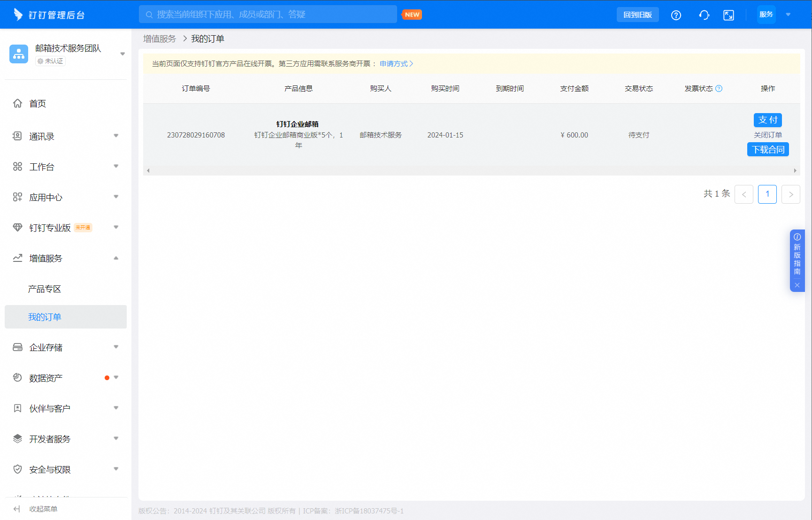
Task: Open the help question mark icon
Action: click(676, 15)
